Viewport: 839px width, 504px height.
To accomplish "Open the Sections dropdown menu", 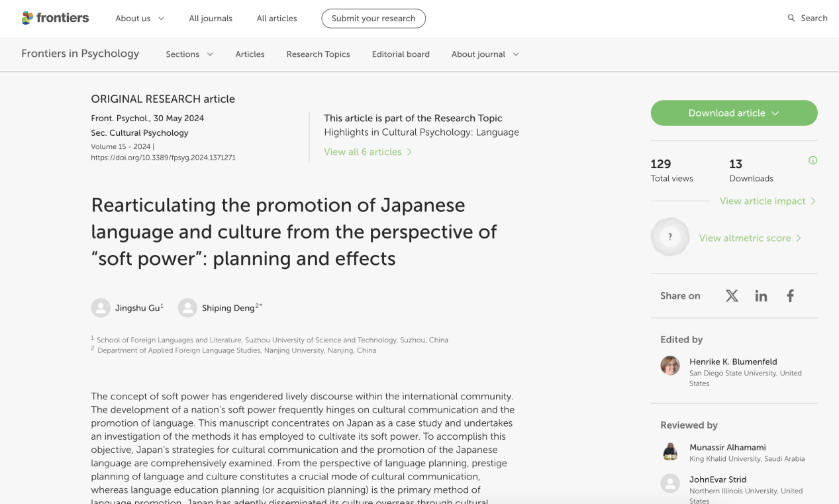I will [x=189, y=54].
